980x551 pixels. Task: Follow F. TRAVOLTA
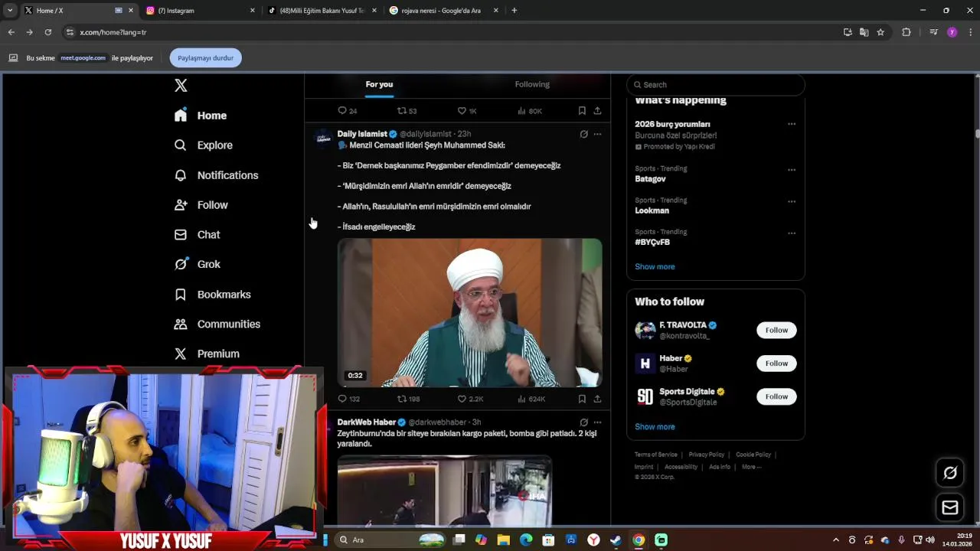coord(776,330)
